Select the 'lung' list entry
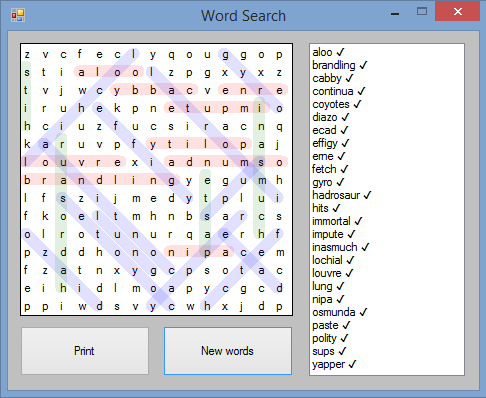The image size is (486, 398). [328, 286]
